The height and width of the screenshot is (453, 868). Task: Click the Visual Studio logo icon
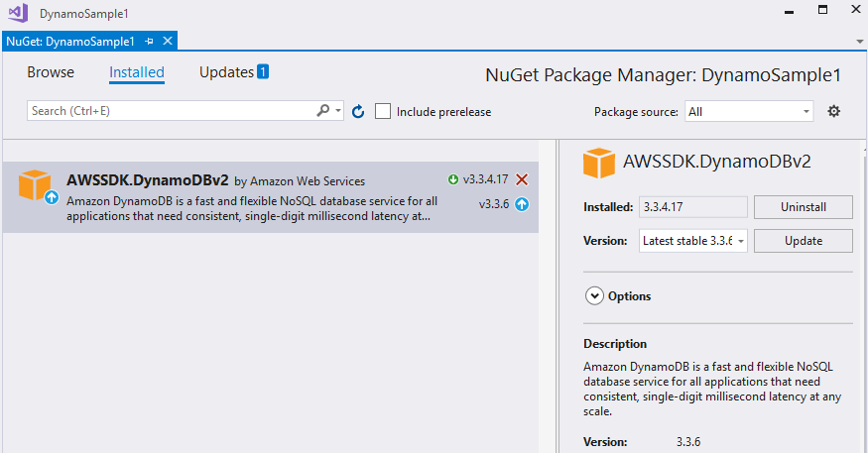[18, 13]
